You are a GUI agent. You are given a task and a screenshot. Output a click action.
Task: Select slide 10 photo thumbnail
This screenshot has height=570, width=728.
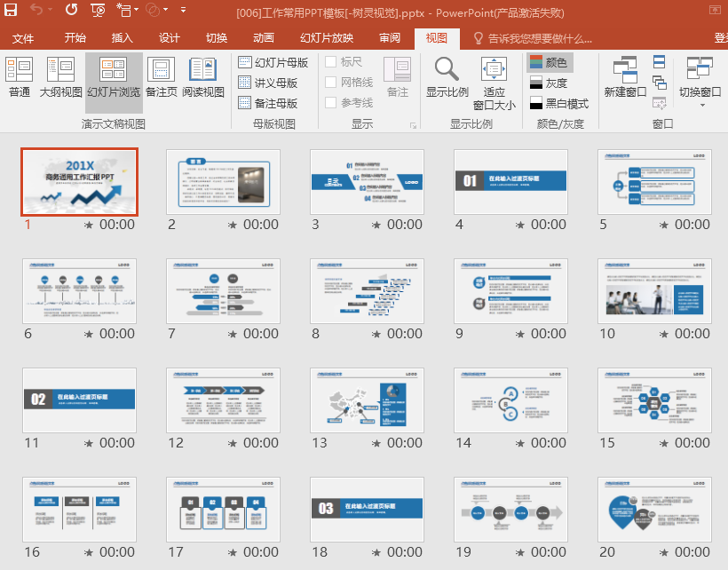pyautogui.click(x=654, y=291)
